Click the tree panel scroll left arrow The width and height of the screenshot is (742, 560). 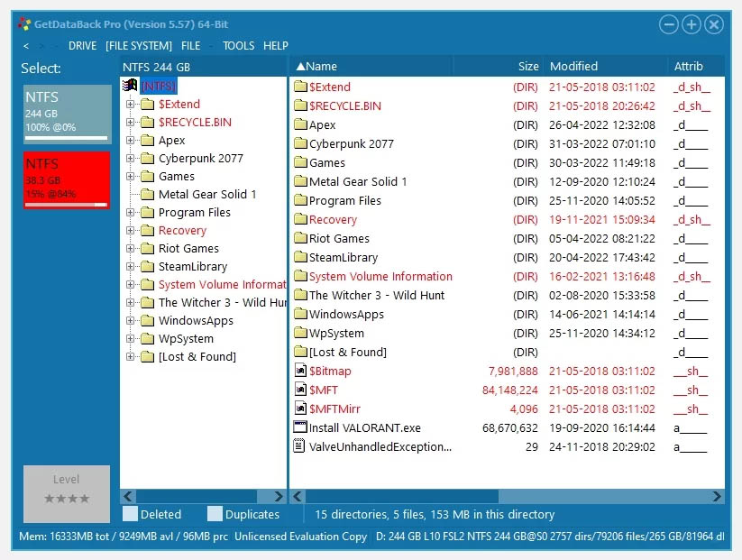click(x=128, y=496)
